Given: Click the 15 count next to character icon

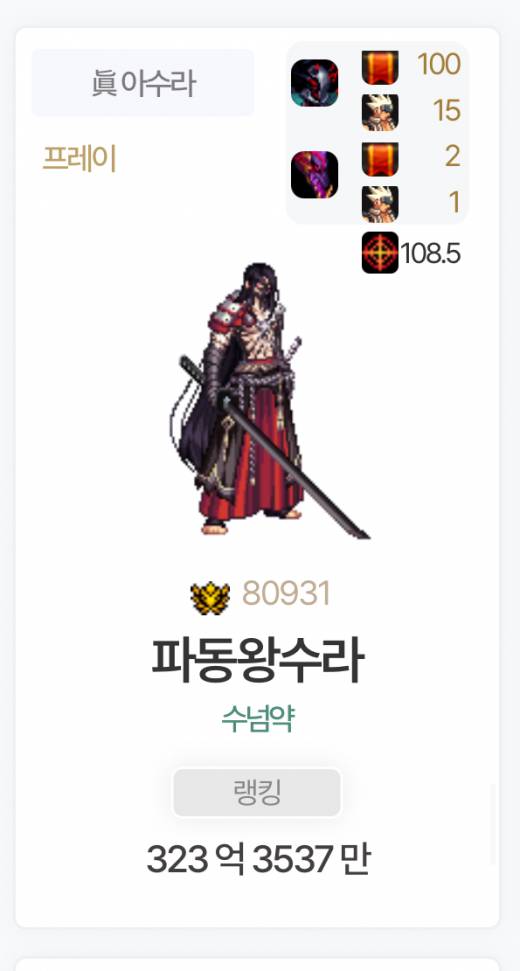Looking at the screenshot, I should click(447, 110).
